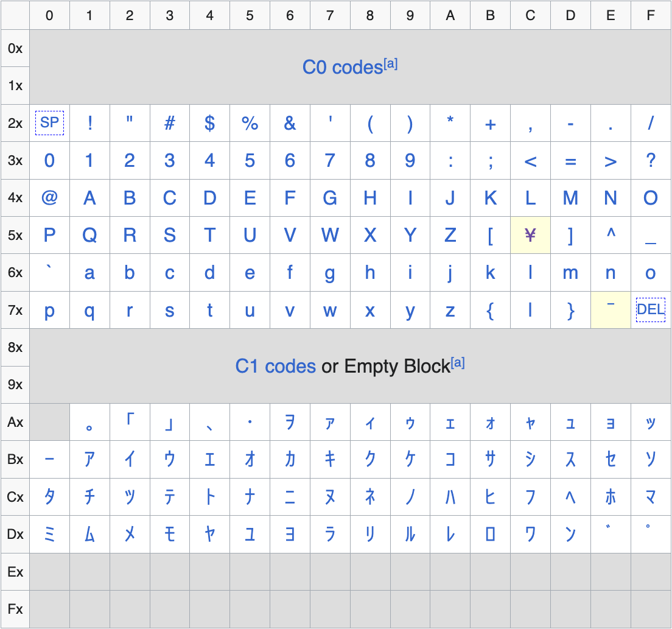
Task: Click the DEL character link
Action: (x=650, y=309)
